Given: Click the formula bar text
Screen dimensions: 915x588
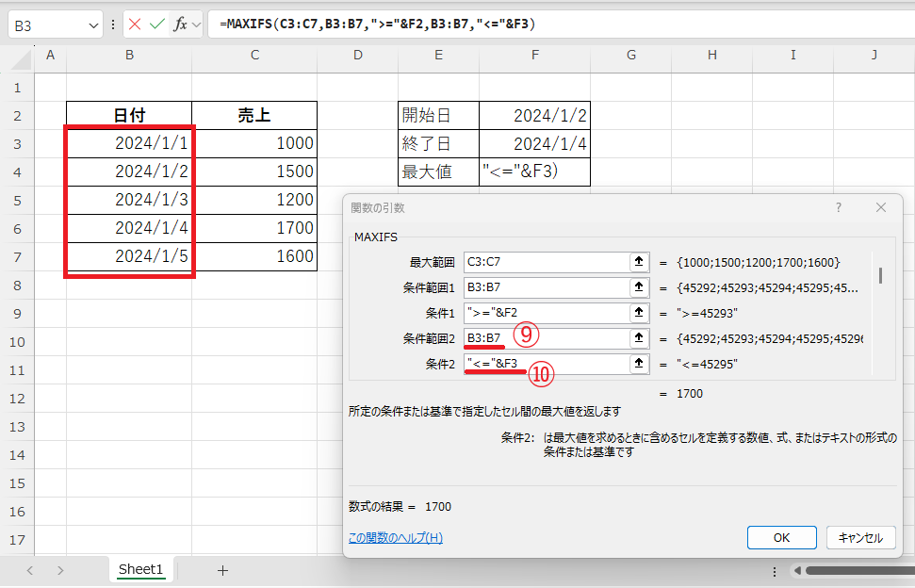Looking at the screenshot, I should (378, 24).
